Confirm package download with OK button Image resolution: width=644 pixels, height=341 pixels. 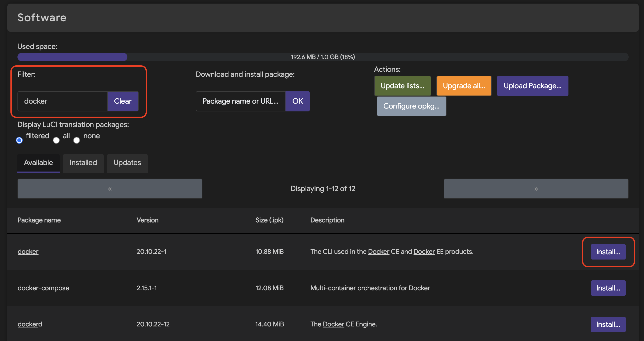[x=298, y=101]
